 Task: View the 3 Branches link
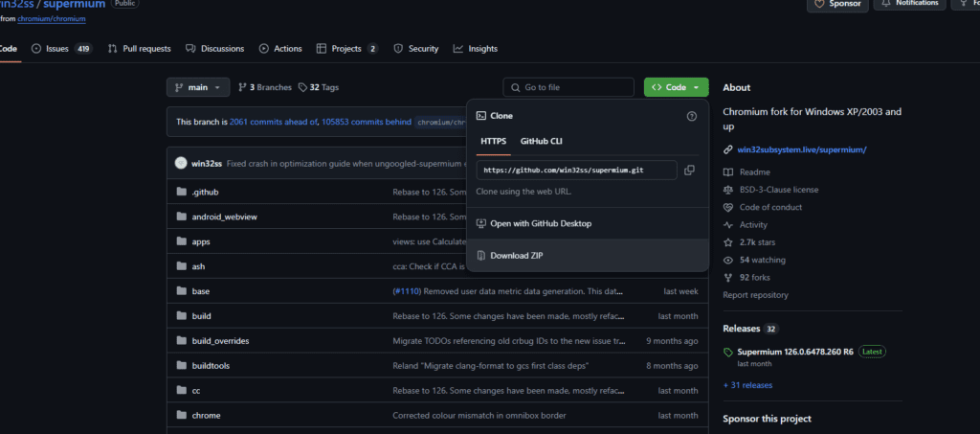pyautogui.click(x=265, y=87)
